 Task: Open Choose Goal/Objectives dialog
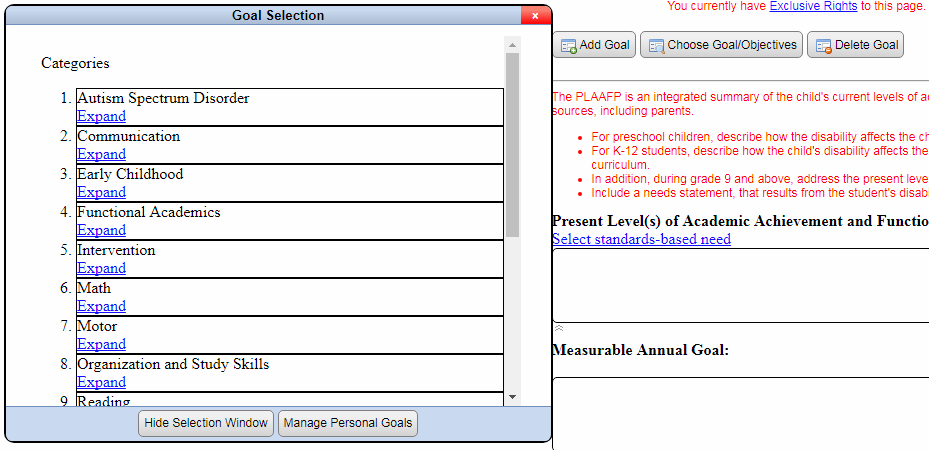tap(721, 45)
